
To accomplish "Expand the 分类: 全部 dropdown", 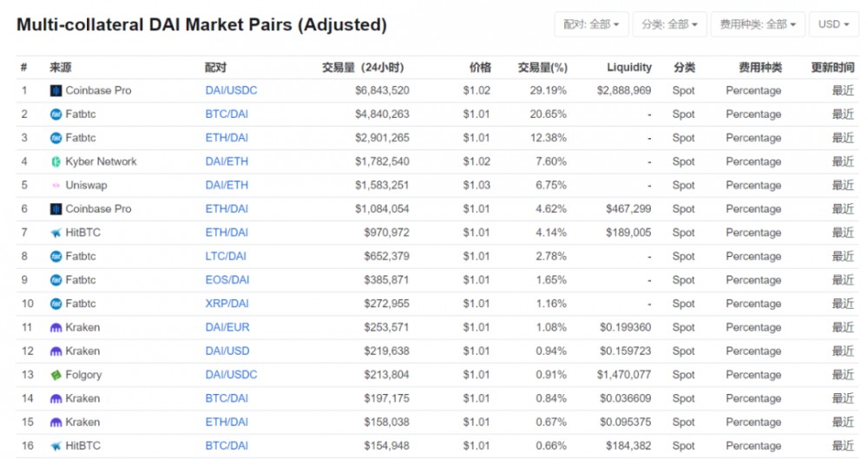I will point(669,24).
